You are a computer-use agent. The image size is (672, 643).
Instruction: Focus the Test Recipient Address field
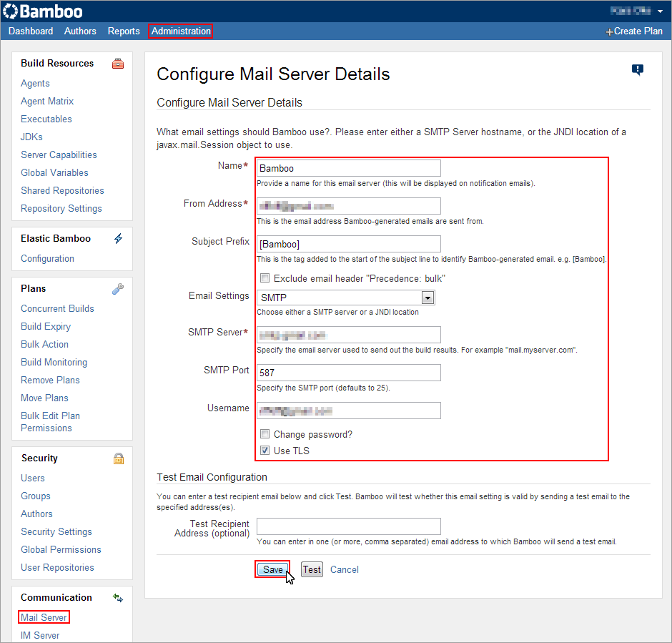pyautogui.click(x=348, y=526)
